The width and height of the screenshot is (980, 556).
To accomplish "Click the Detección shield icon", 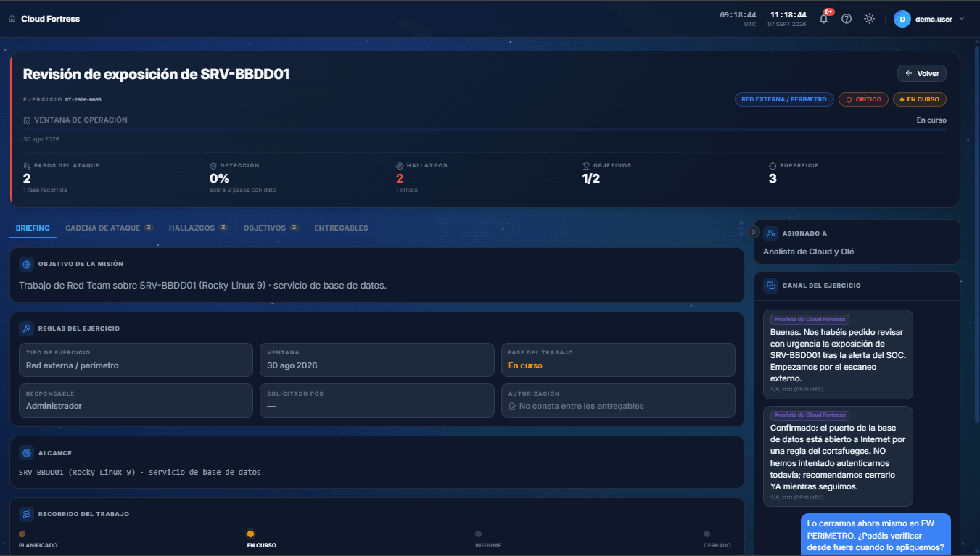I will pos(213,165).
